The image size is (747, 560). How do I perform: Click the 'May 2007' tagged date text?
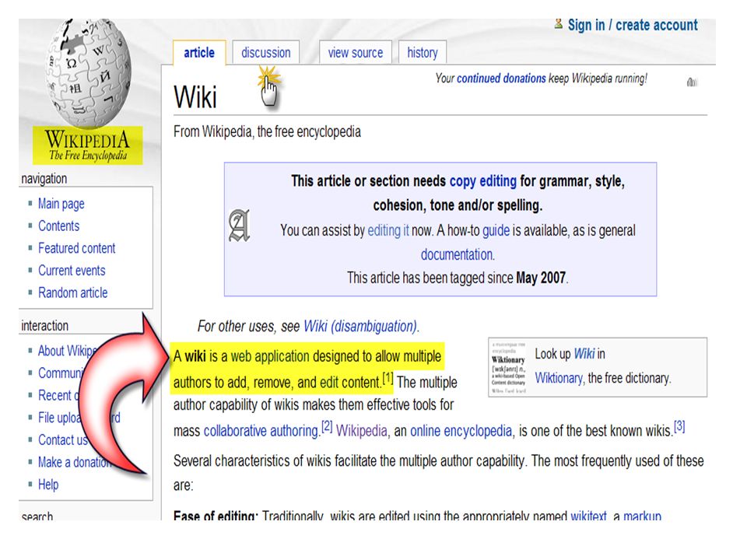coord(541,278)
